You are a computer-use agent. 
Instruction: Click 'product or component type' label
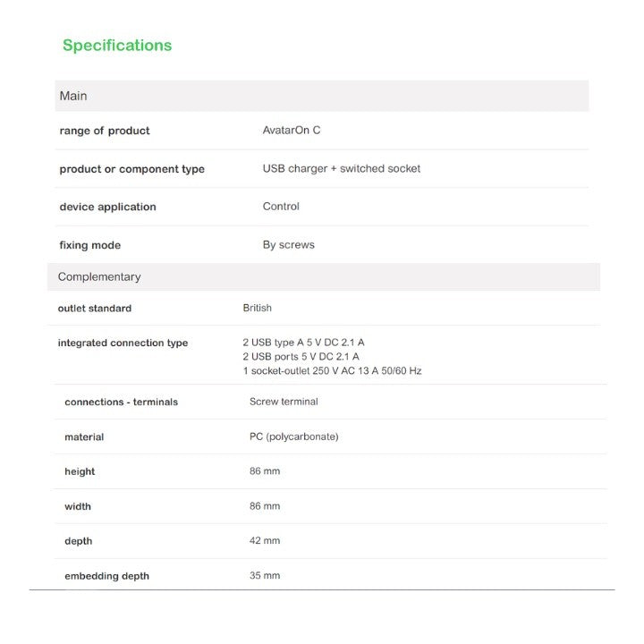132,169
